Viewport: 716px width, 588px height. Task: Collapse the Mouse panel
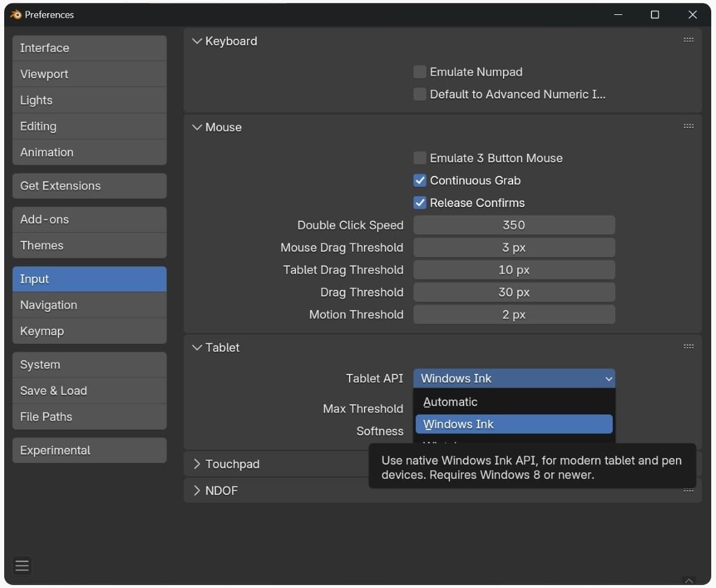point(197,127)
